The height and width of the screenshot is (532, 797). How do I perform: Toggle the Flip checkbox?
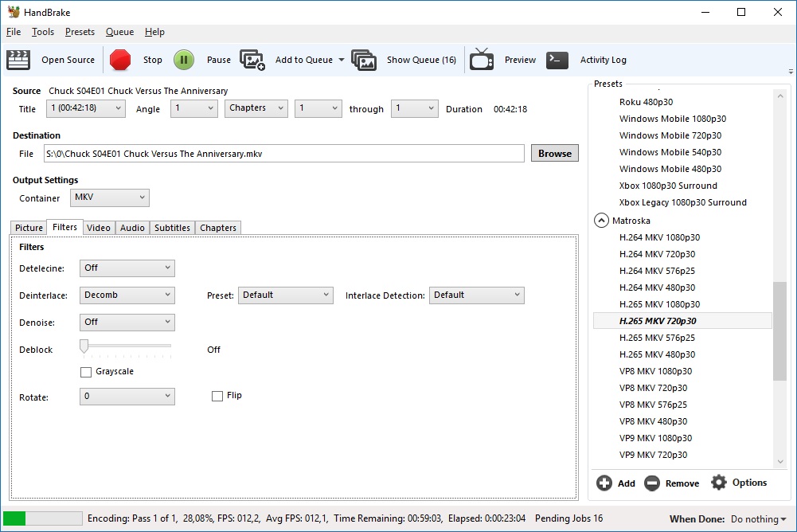(217, 396)
